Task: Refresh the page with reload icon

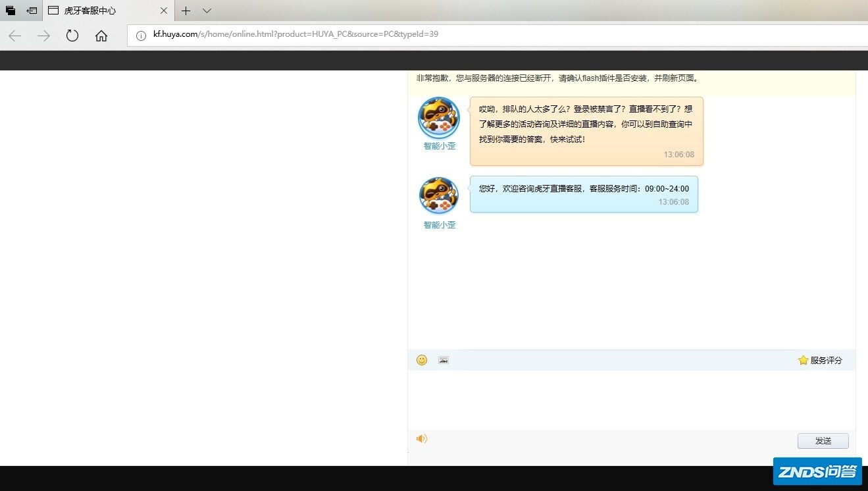Action: [x=72, y=36]
